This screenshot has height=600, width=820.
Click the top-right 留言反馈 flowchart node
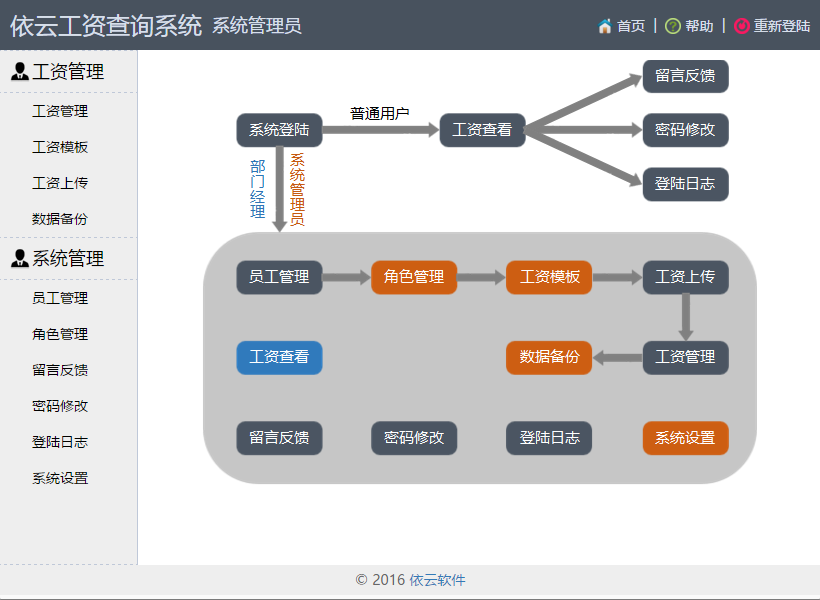coord(685,76)
